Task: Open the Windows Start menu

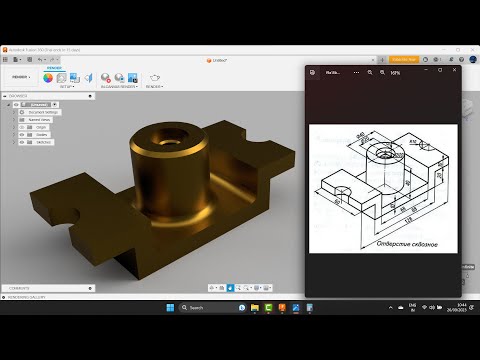Action: [170, 308]
